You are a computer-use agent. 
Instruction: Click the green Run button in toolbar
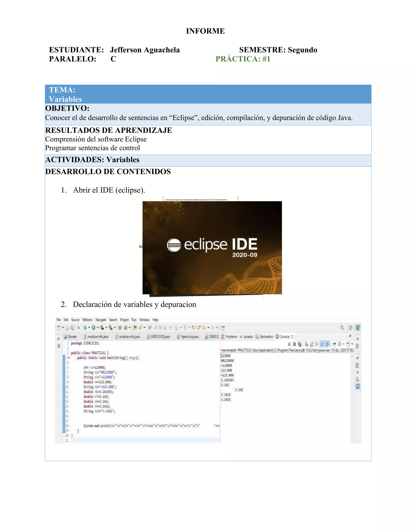94,328
